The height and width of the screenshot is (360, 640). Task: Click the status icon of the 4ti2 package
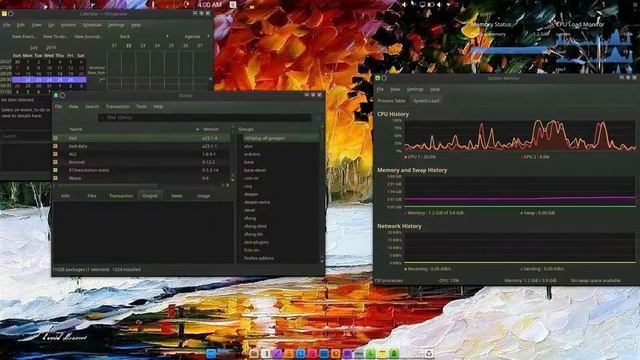pos(56,154)
